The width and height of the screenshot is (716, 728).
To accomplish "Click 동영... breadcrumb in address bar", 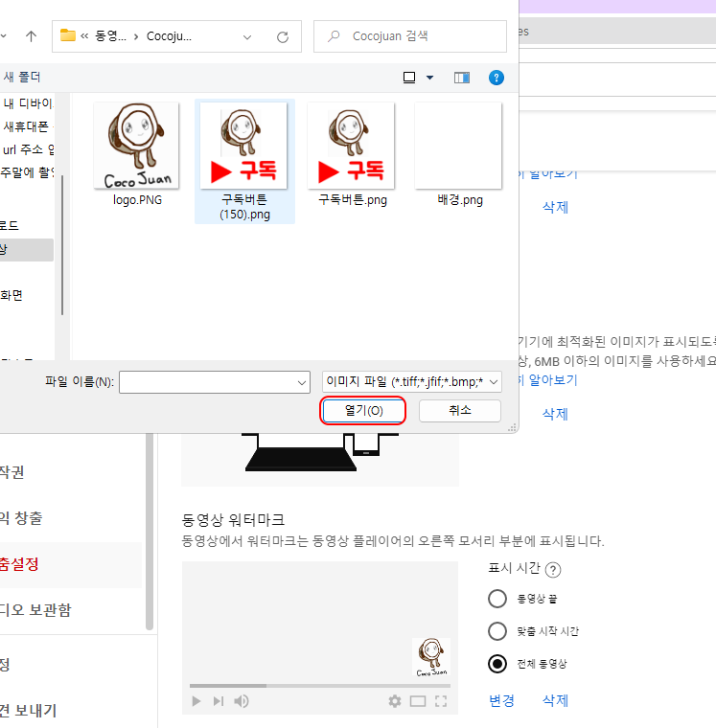I will [110, 36].
